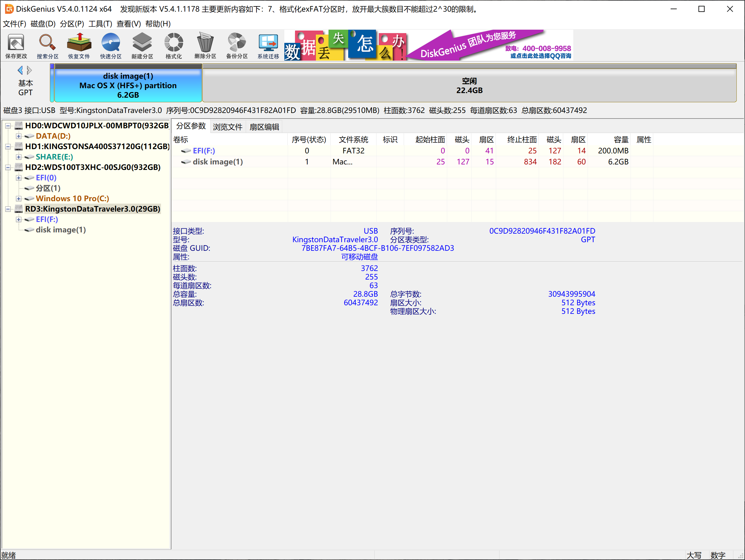Open the 文件(F) menu
Viewport: 745px width, 560px height.
coord(14,24)
